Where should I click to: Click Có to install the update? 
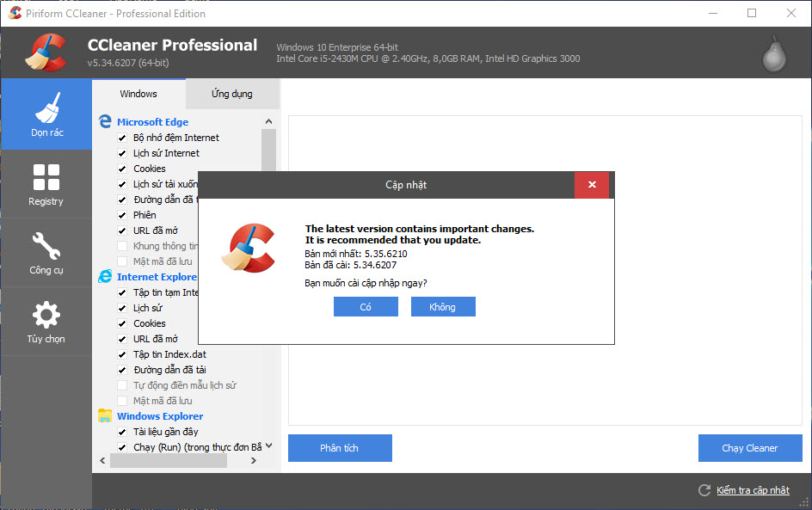pyautogui.click(x=366, y=306)
